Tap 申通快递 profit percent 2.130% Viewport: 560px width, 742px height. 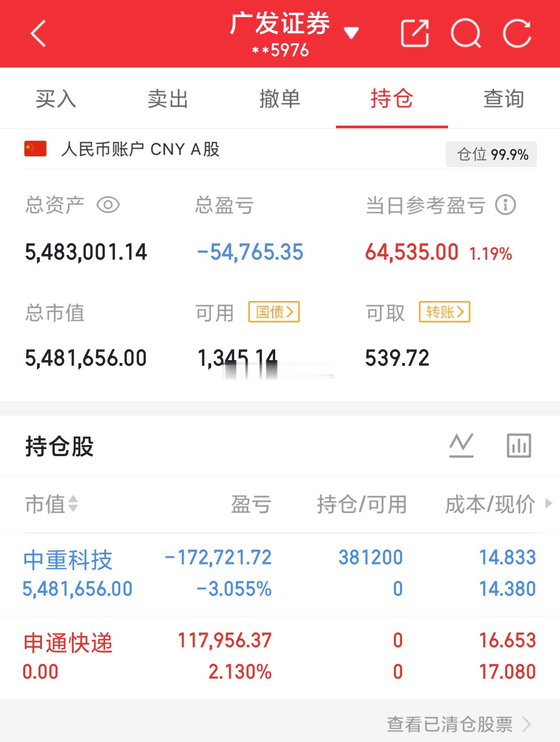[x=240, y=672]
